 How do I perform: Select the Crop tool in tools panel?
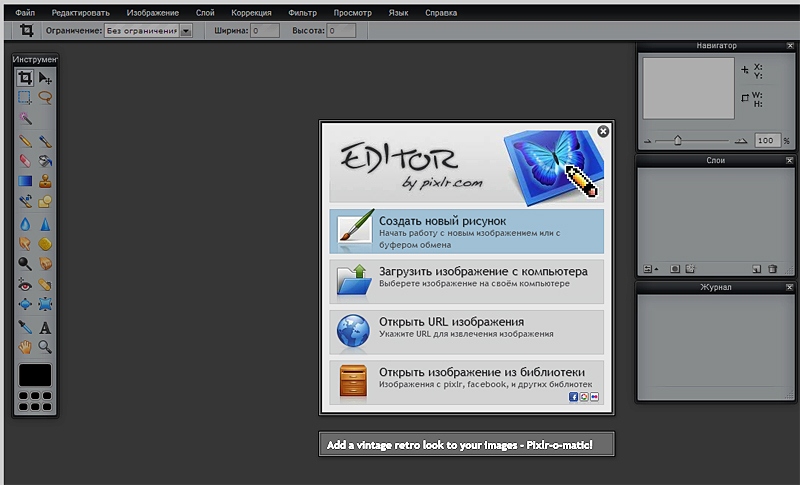24,78
